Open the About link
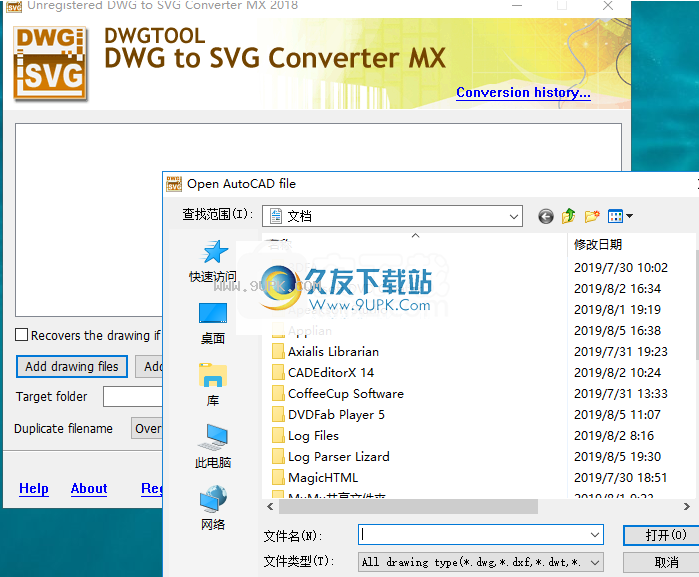 [x=89, y=489]
